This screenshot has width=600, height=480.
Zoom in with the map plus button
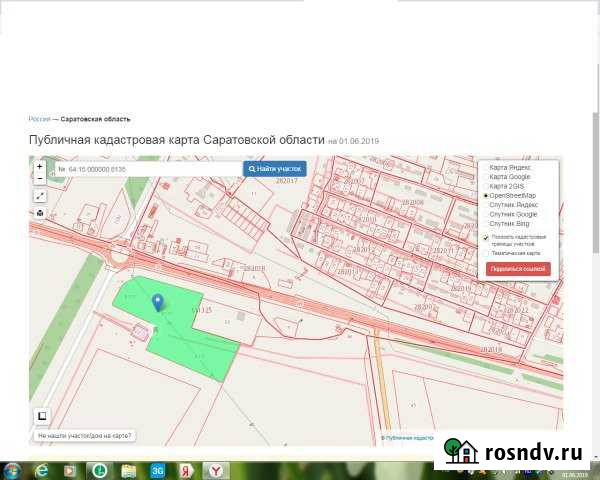pos(40,167)
